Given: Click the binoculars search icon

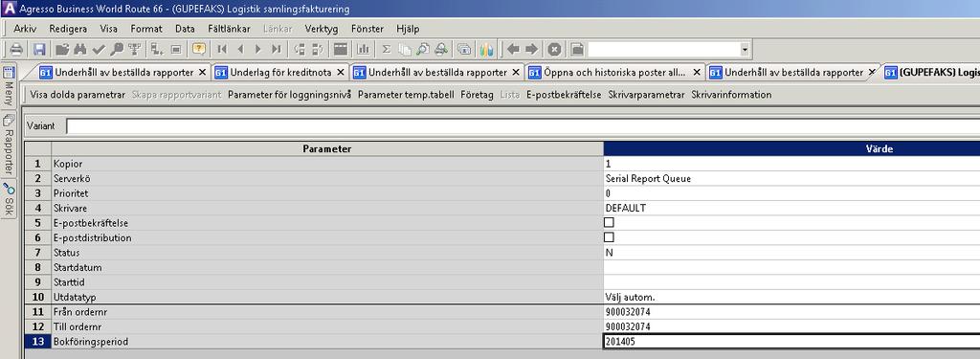Looking at the screenshot, I should [80, 50].
